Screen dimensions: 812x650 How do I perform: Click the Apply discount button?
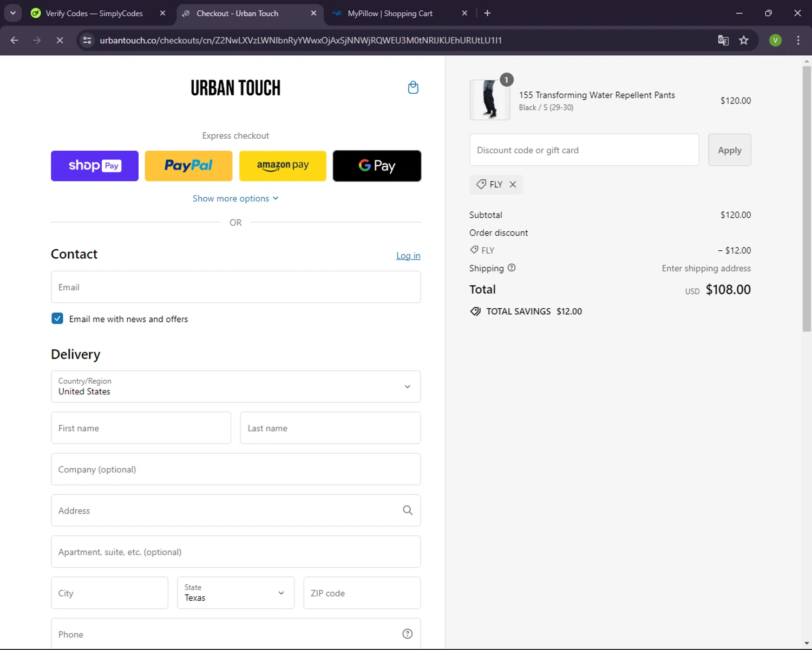pyautogui.click(x=729, y=150)
